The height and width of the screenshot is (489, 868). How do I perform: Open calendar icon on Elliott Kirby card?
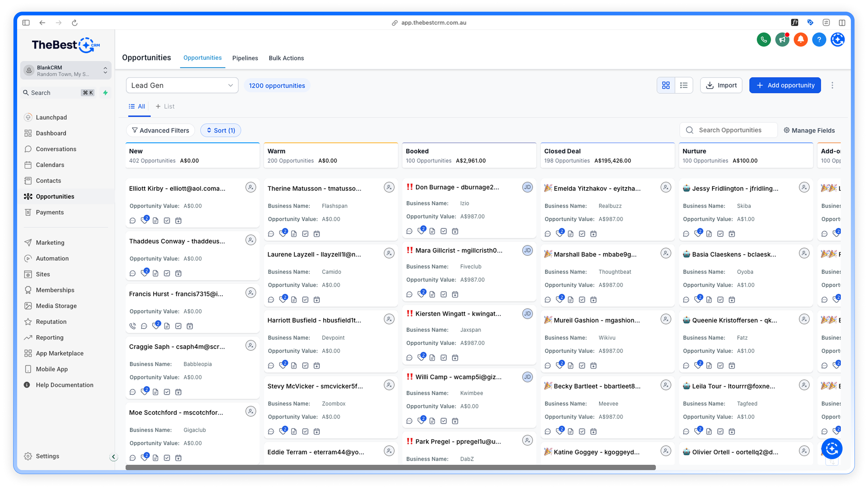178,220
